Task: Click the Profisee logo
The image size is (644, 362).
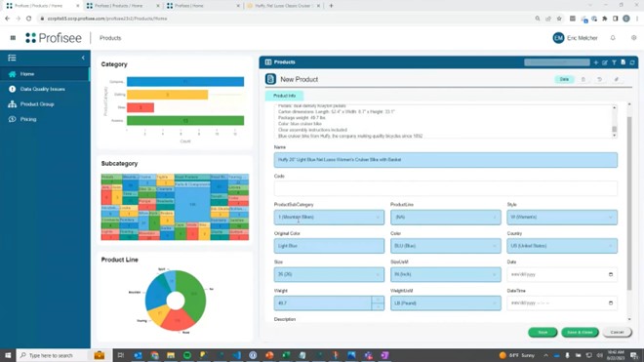Action: 54,38
